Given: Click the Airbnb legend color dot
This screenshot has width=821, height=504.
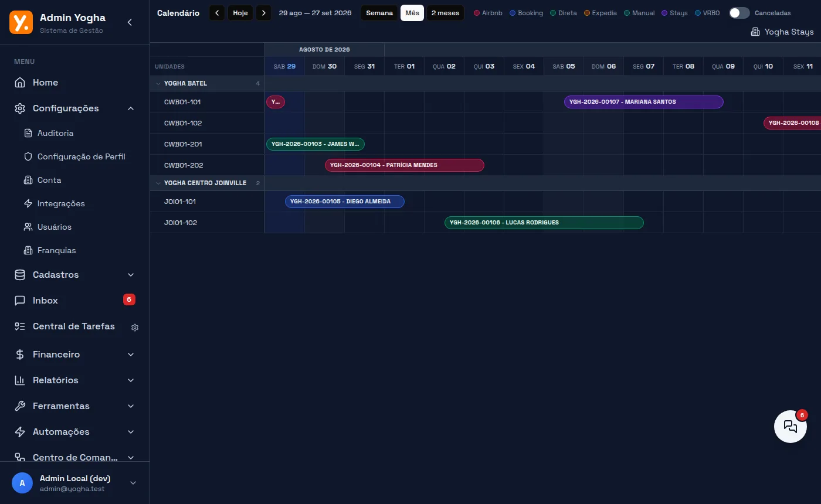Looking at the screenshot, I should 477,13.
